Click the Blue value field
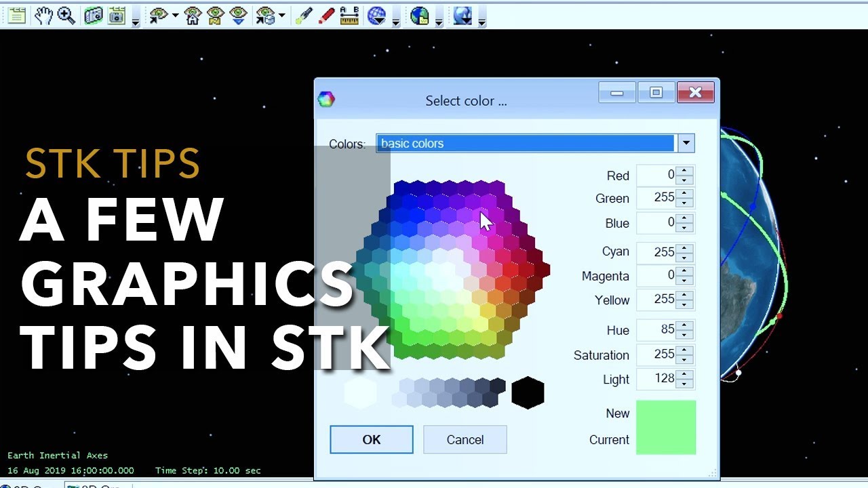 [656, 222]
